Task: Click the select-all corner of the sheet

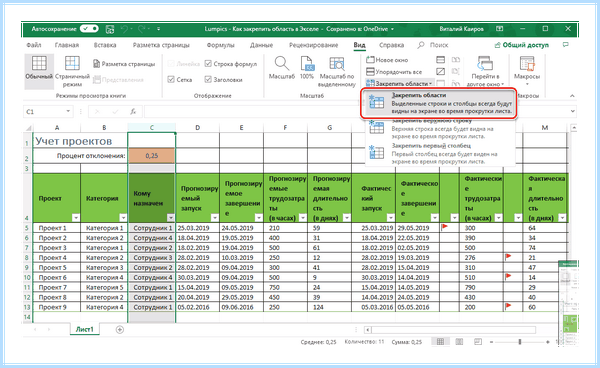Action: point(28,128)
